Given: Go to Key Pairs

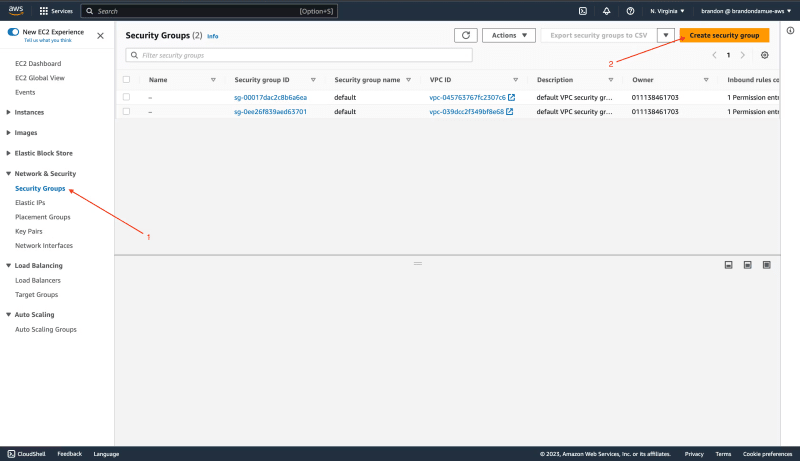Looking at the screenshot, I should click(x=29, y=231).
